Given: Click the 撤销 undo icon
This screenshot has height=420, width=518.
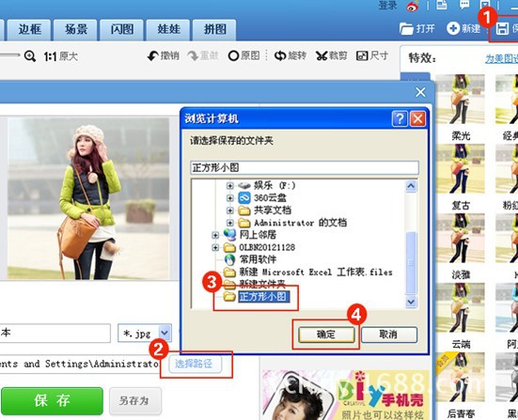Looking at the screenshot, I should pyautogui.click(x=152, y=55).
